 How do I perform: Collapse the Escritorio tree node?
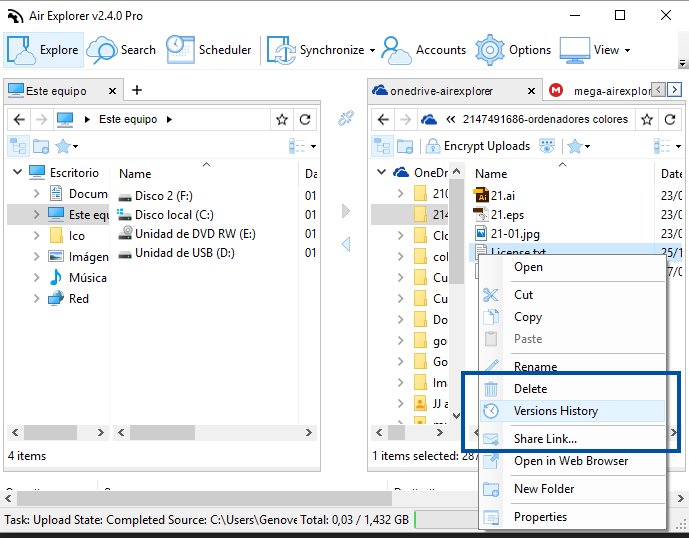click(17, 172)
